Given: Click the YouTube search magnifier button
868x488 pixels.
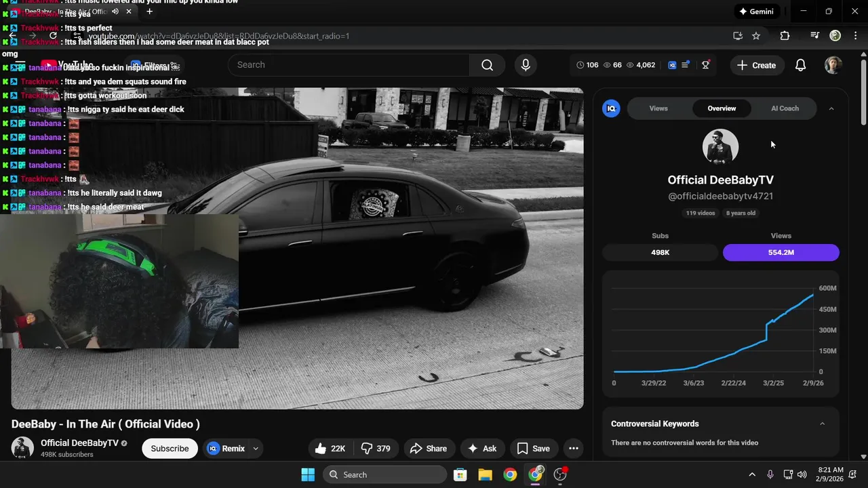Looking at the screenshot, I should (x=487, y=65).
